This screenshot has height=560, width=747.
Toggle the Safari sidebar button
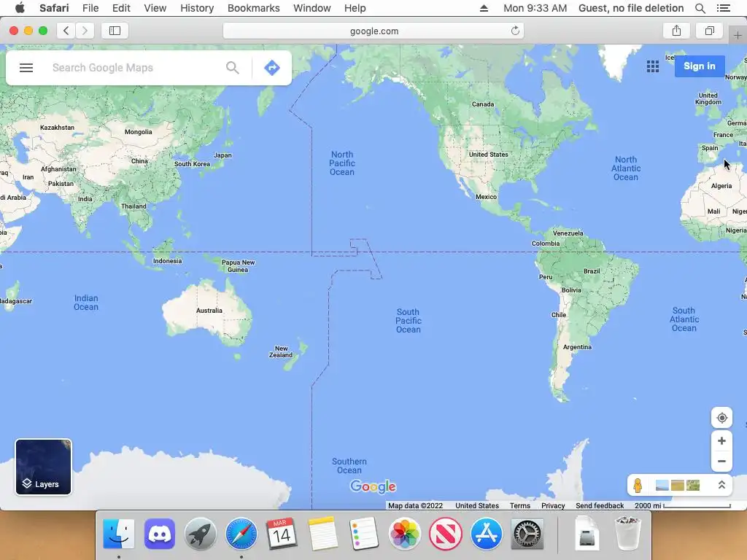pos(115,31)
